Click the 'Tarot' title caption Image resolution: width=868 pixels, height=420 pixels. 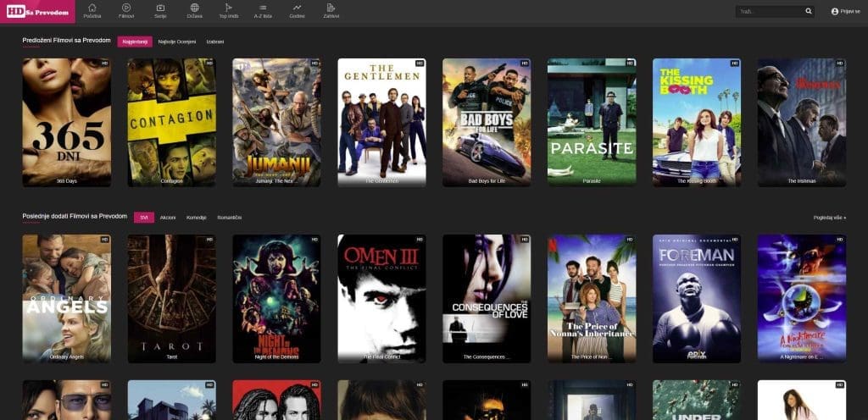pyautogui.click(x=171, y=357)
